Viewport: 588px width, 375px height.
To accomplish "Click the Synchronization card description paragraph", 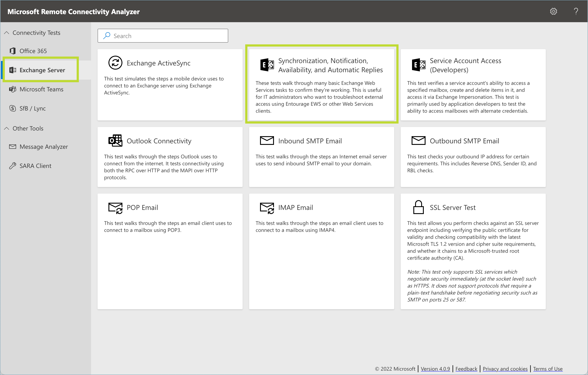I will 319,97.
